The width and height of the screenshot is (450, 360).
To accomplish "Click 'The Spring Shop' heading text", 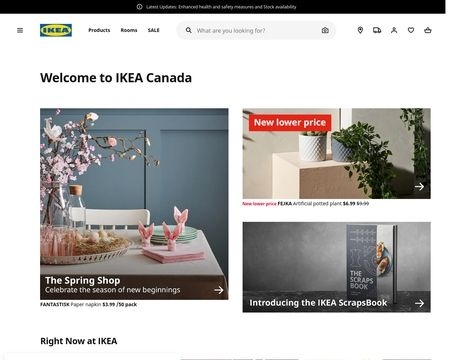I will [x=83, y=280].
